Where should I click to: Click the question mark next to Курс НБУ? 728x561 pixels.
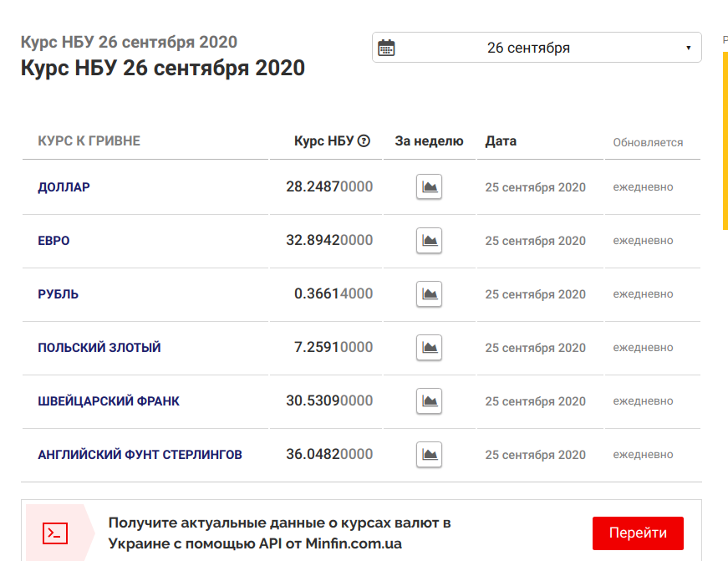[364, 140]
